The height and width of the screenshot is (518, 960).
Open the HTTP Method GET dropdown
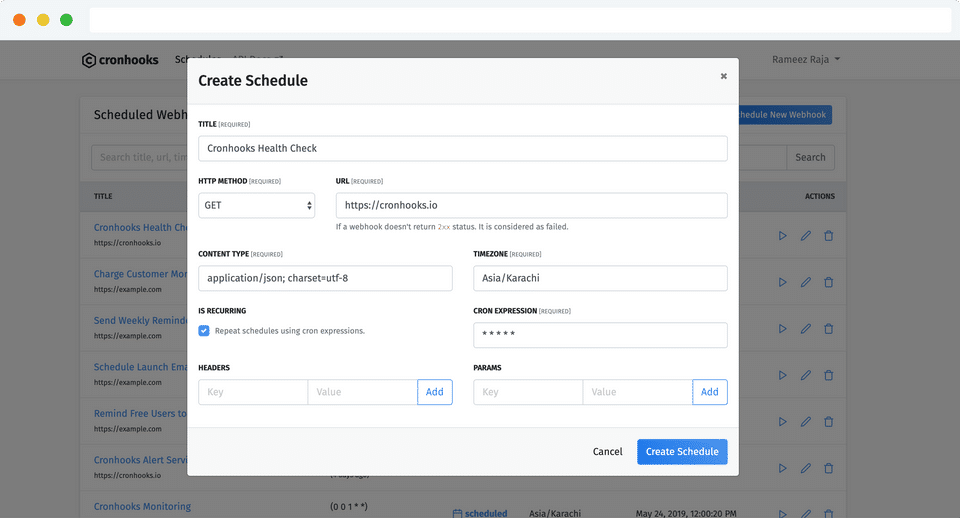click(x=257, y=205)
